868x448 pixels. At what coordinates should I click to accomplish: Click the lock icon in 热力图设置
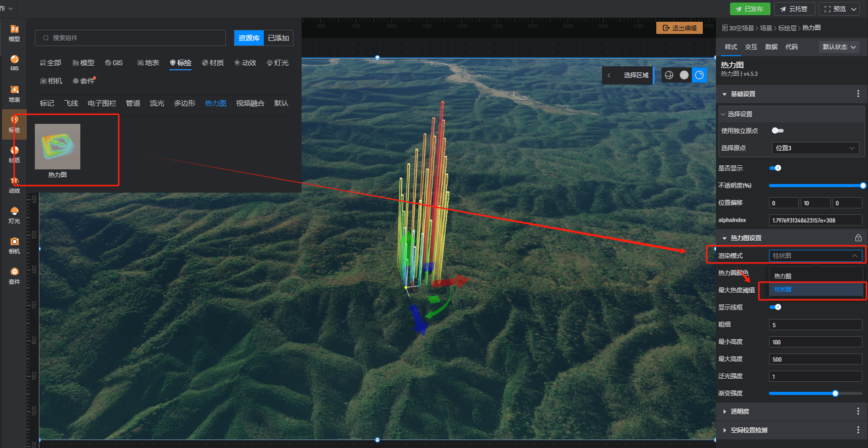pyautogui.click(x=858, y=238)
